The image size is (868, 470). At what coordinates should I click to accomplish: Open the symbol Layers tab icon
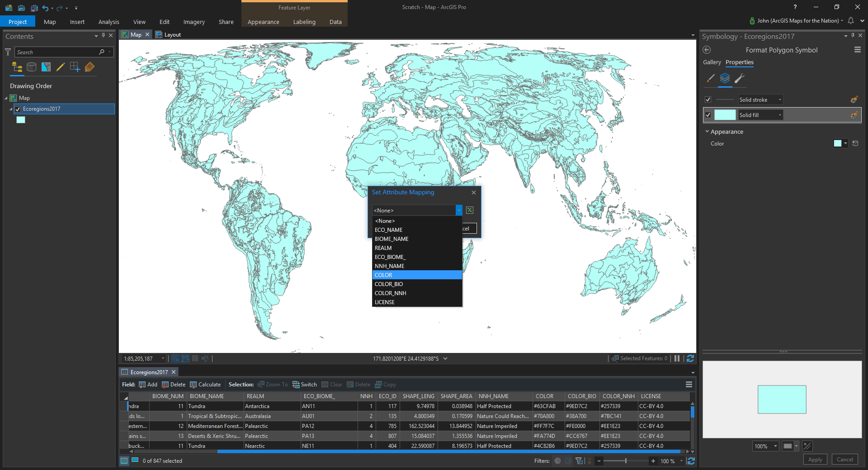coord(725,79)
